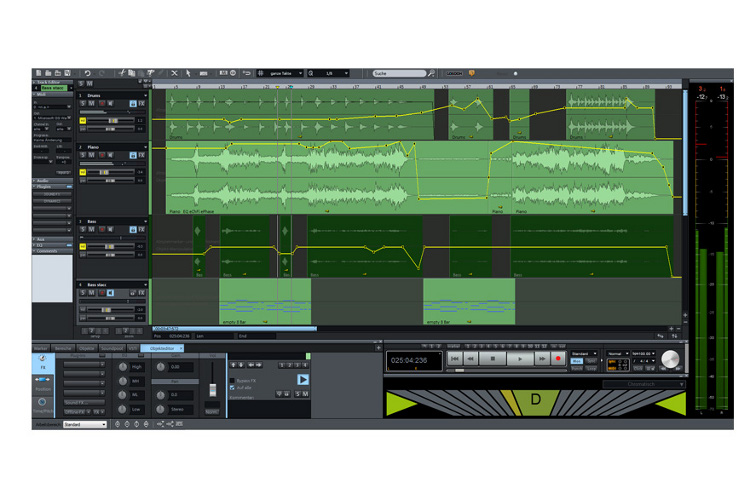Click the magnifier icon beside search field

431,73
